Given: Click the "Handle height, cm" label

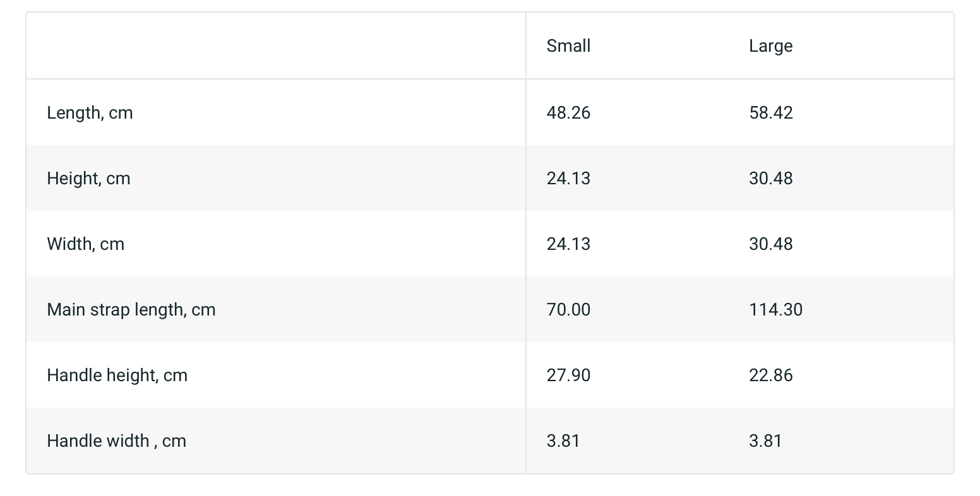Looking at the screenshot, I should [117, 375].
